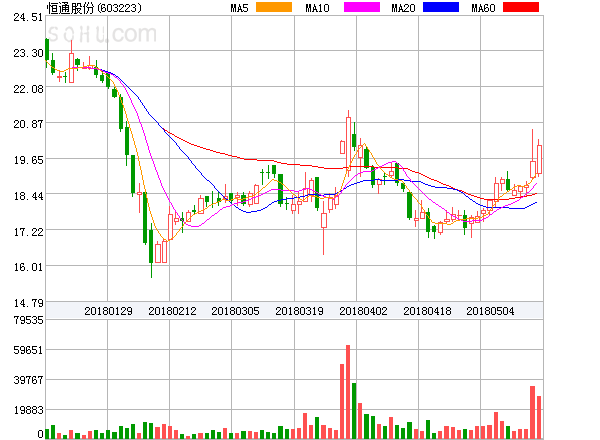This screenshot has width=600, height=440.
Task: Click the blue MA20 legend swatch
Action: point(441,7)
